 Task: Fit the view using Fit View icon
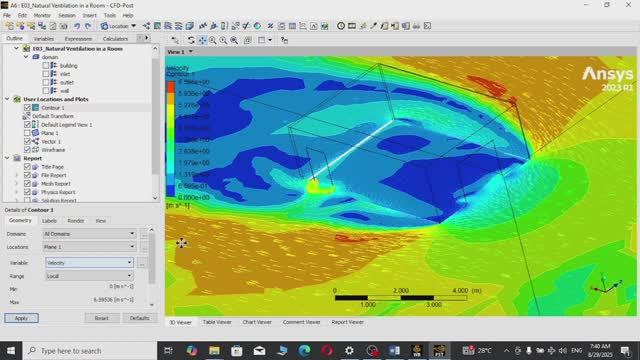tap(234, 40)
